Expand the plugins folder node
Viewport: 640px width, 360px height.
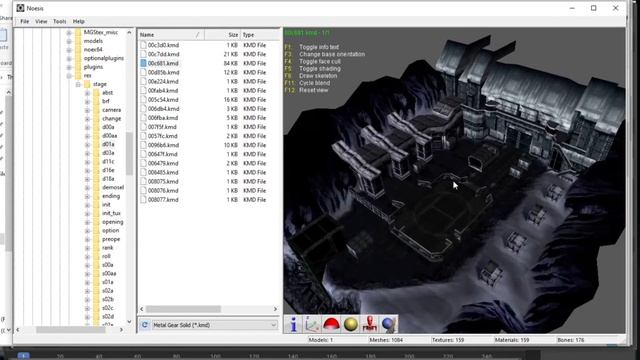click(x=69, y=67)
